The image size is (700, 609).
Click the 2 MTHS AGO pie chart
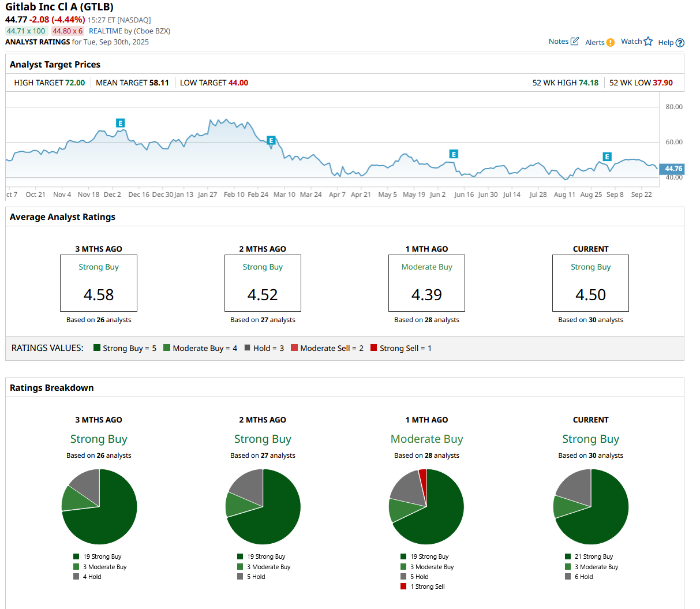[263, 506]
